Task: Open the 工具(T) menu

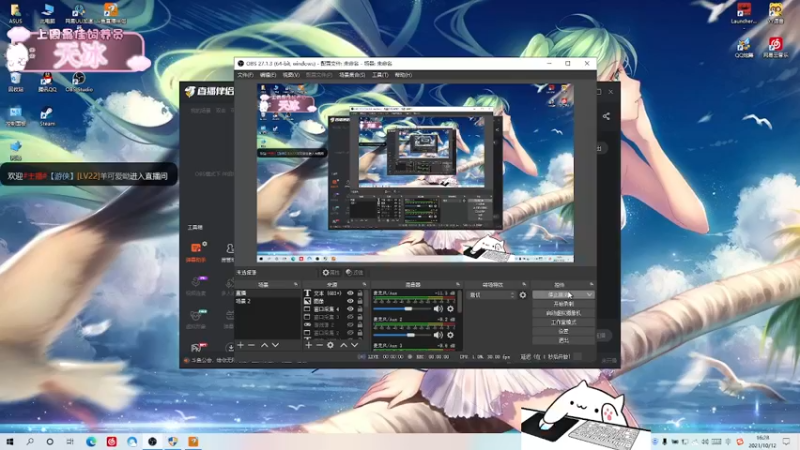Action: [380, 75]
